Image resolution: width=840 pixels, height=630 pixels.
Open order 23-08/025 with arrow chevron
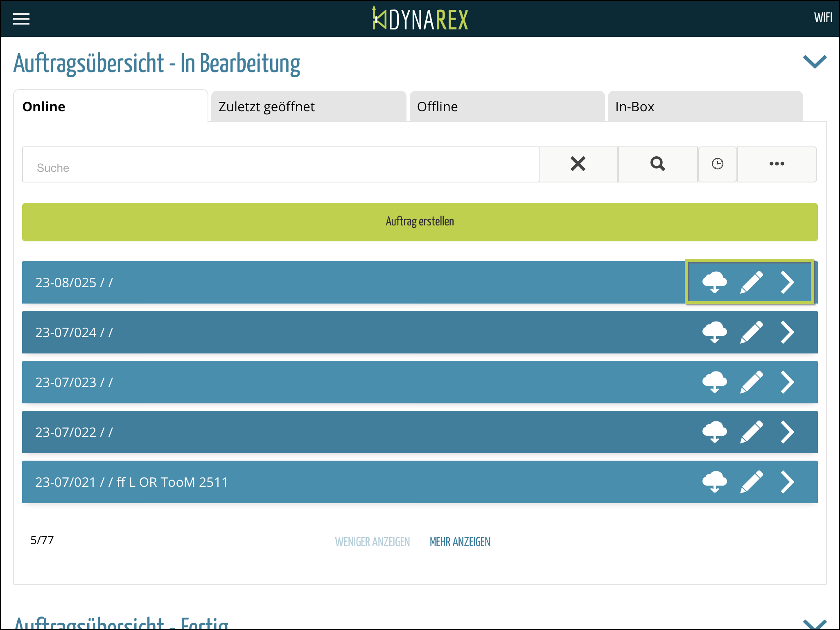pyautogui.click(x=787, y=282)
